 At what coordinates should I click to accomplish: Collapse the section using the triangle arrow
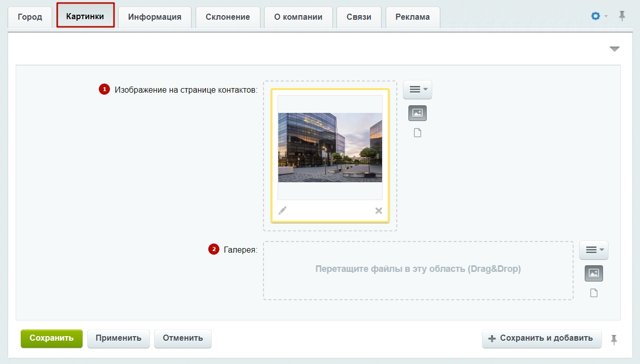(x=615, y=49)
